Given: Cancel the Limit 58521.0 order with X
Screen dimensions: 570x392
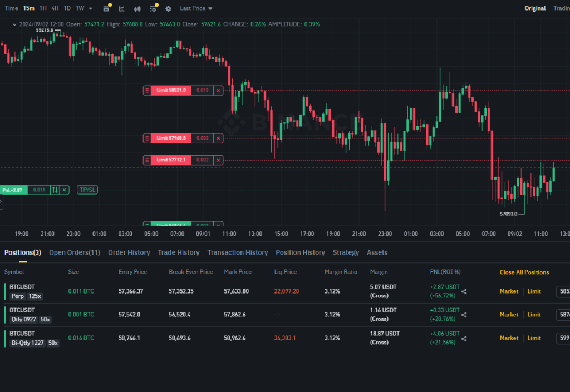Looking at the screenshot, I should pyautogui.click(x=218, y=90).
